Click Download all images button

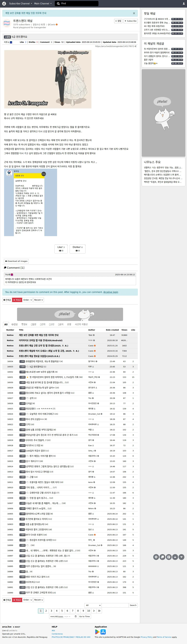pos(16,261)
